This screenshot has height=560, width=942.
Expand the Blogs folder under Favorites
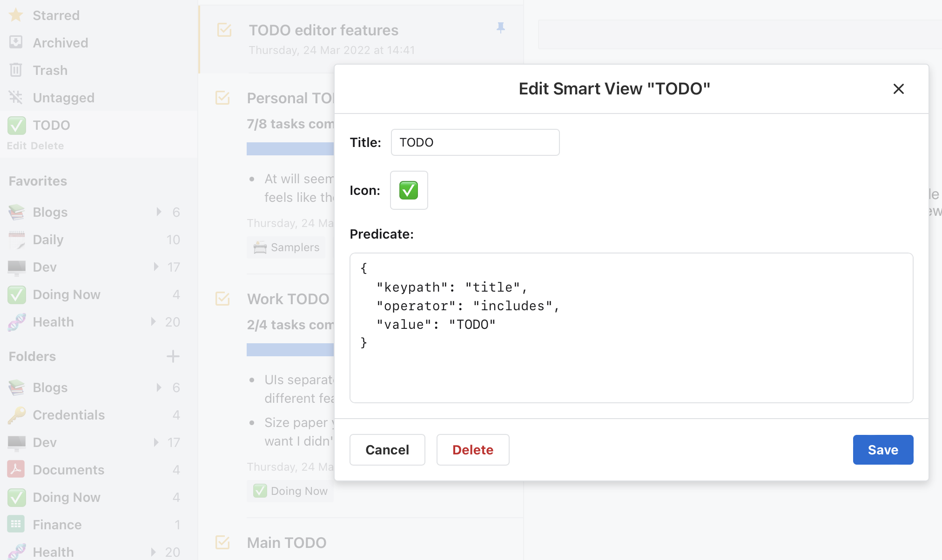pos(159,212)
